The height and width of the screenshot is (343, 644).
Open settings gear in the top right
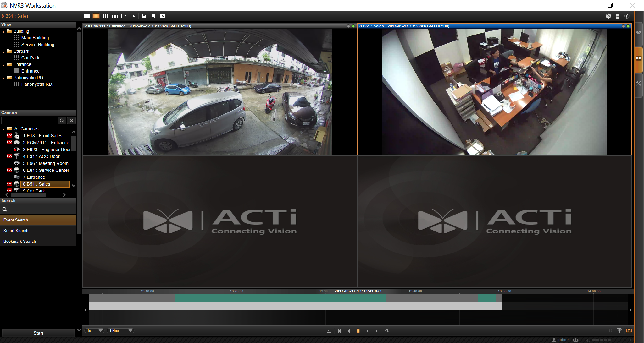(608, 16)
